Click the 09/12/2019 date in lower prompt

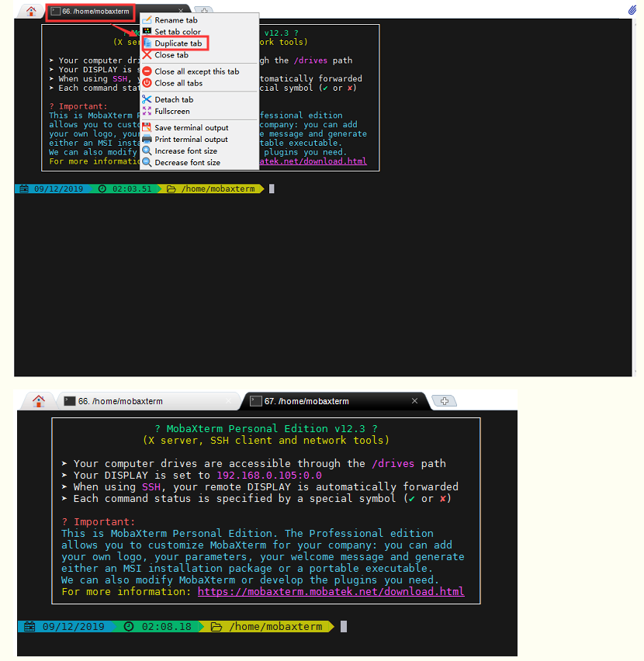click(74, 626)
